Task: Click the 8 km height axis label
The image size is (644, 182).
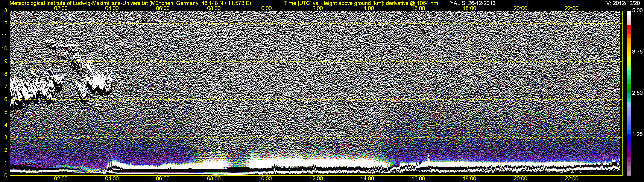Action: (6, 74)
